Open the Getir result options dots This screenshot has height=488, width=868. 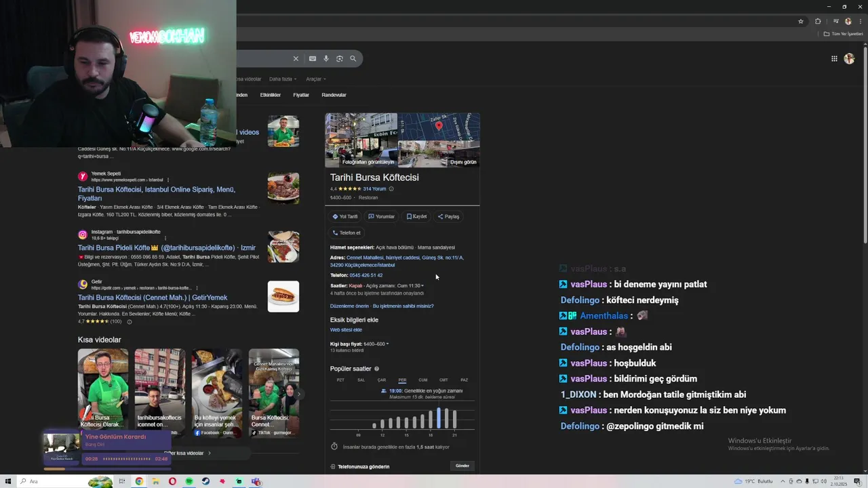196,288
